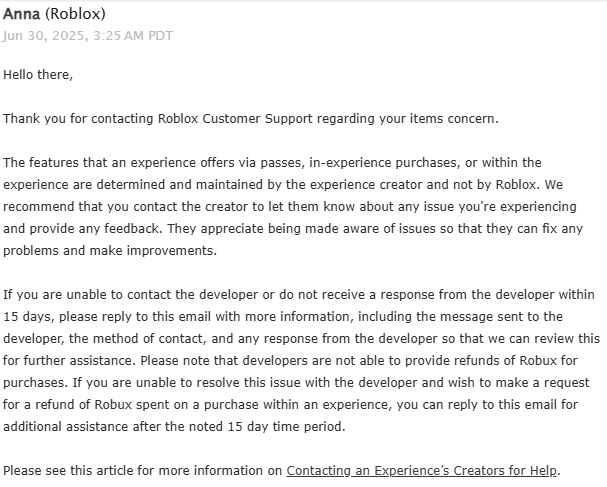The width and height of the screenshot is (607, 487).
Task: Click the sender name Anna
Action: coord(23,14)
